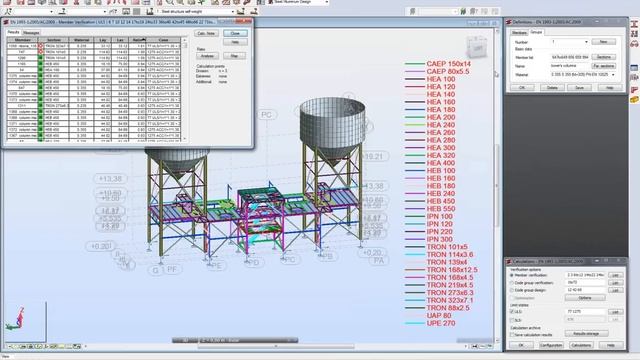Viewport: 640px width, 360px height.
Task: Select Code group verification radio button
Action: pos(512,282)
